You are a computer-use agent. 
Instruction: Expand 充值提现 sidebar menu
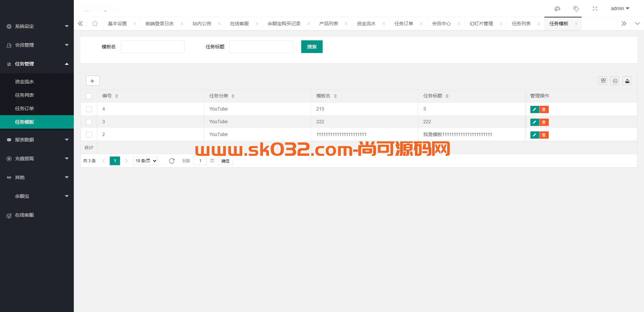(x=37, y=159)
